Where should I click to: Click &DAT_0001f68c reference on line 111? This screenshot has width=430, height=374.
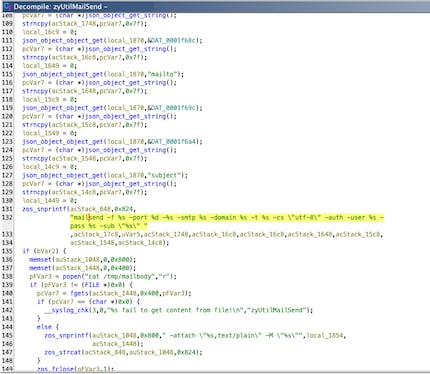pos(173,40)
